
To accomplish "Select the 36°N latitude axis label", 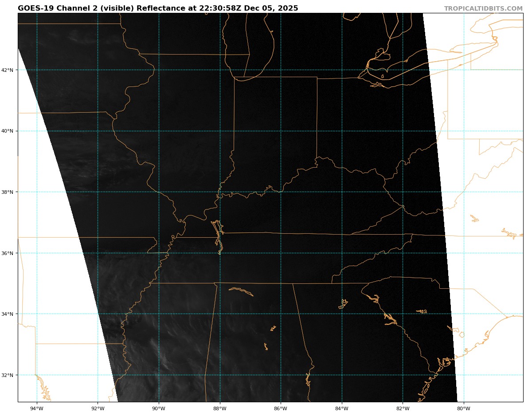I will (x=9, y=253).
